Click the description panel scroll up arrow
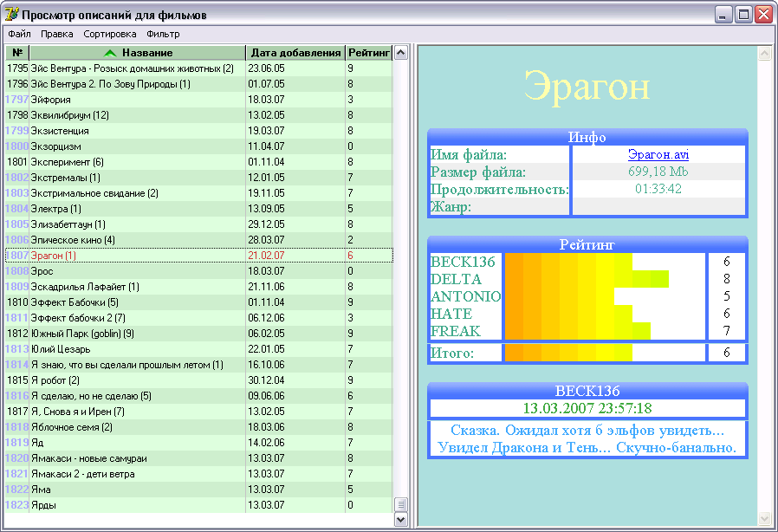Image resolution: width=778 pixels, height=532 pixels. tap(765, 53)
